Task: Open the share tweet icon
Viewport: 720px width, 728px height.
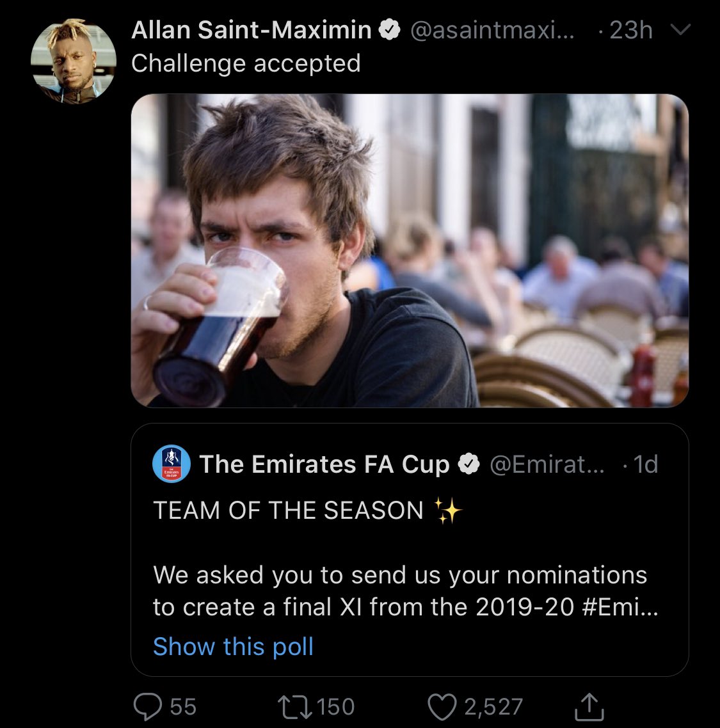Action: point(586,706)
